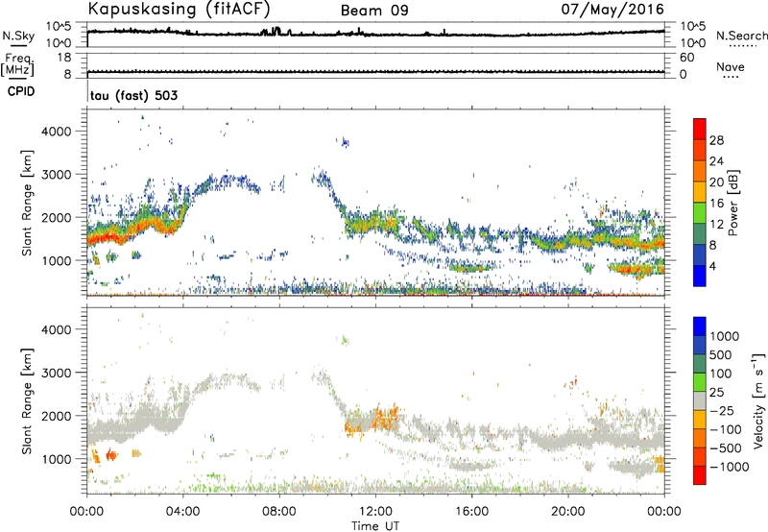
Task: Click the power panel "Slant Range [km]" label
Action: [27, 204]
